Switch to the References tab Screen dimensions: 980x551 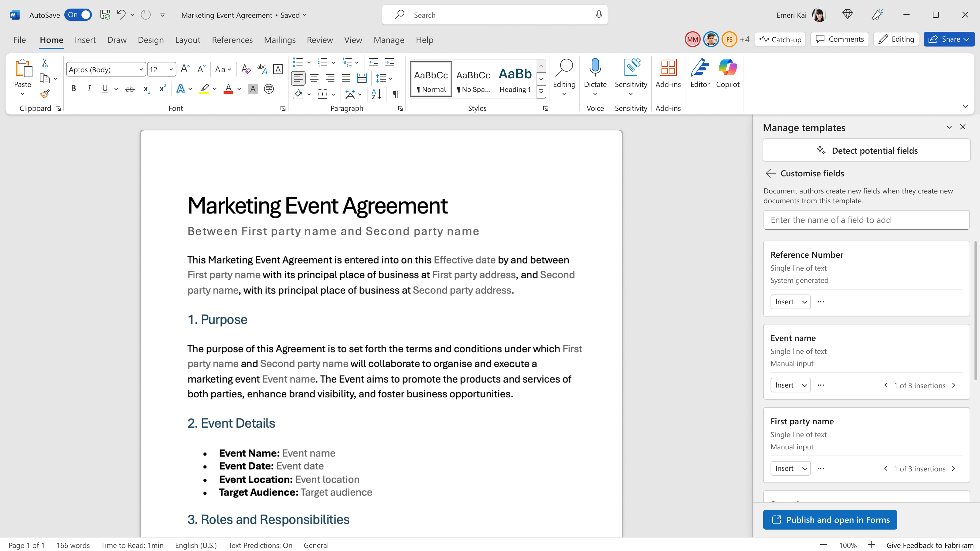point(232,39)
